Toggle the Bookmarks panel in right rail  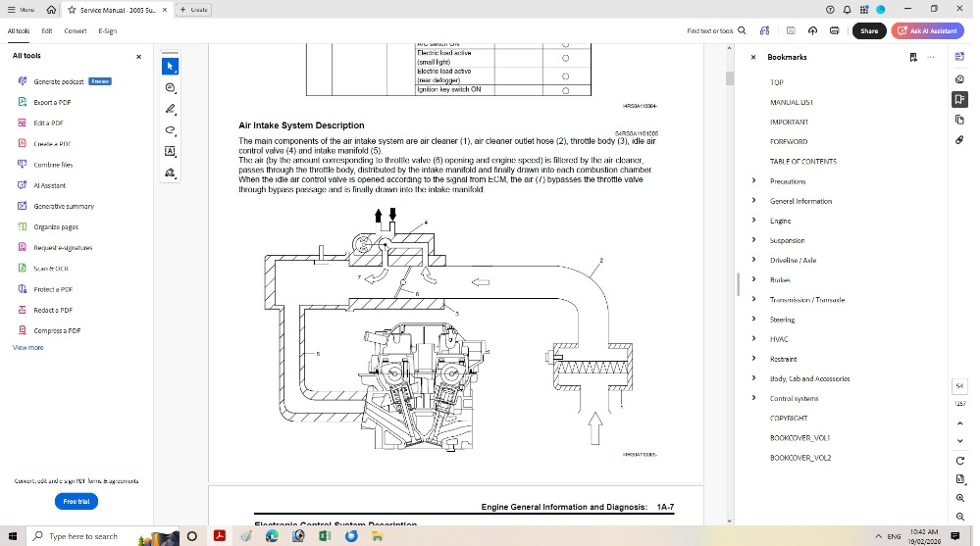click(959, 99)
